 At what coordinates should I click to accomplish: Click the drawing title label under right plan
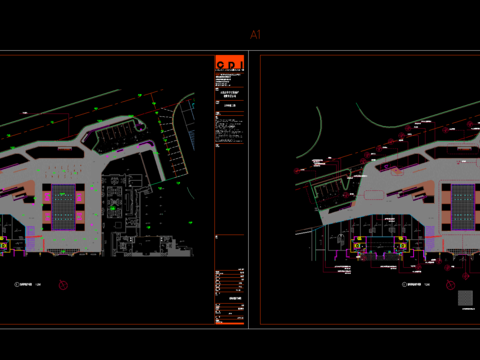416,285
